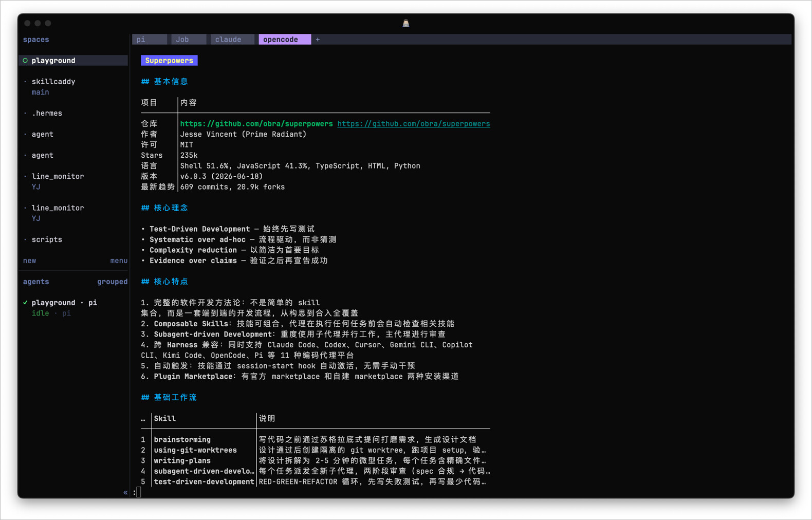This screenshot has height=520, width=812.
Task: Click the green circle beside playground space
Action: (x=25, y=61)
